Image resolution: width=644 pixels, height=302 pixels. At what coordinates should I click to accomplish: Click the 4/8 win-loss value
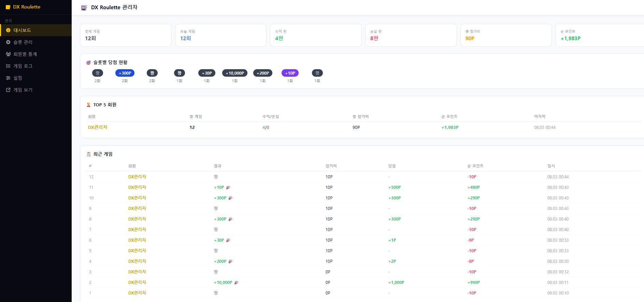pyautogui.click(x=266, y=127)
